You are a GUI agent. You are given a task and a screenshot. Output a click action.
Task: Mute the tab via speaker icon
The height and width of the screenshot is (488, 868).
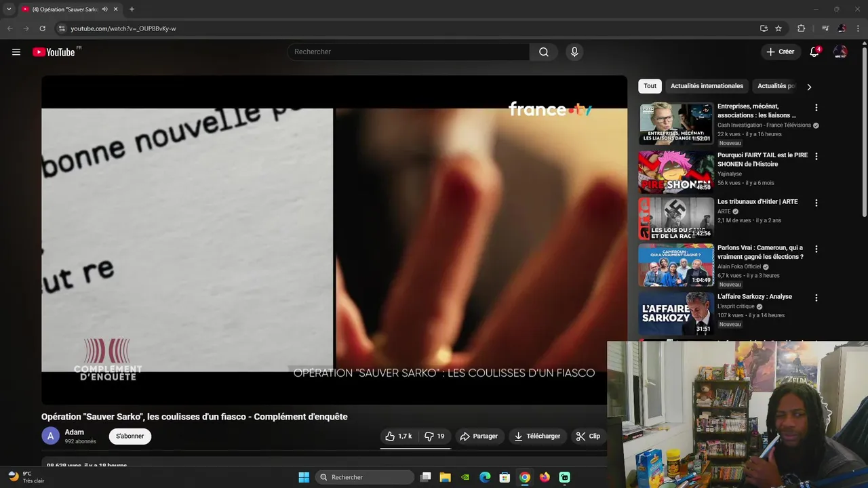pos(105,9)
